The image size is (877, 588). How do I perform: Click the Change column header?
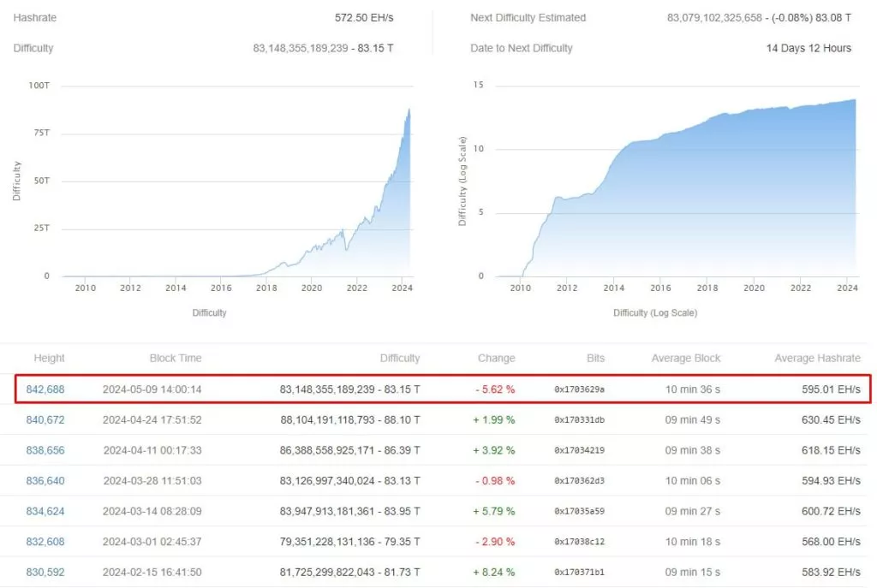click(496, 358)
